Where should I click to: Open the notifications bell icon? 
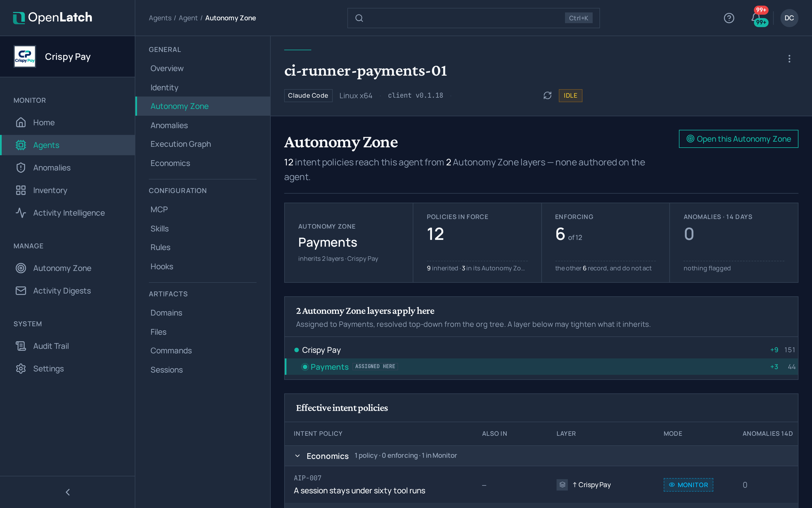click(x=755, y=18)
